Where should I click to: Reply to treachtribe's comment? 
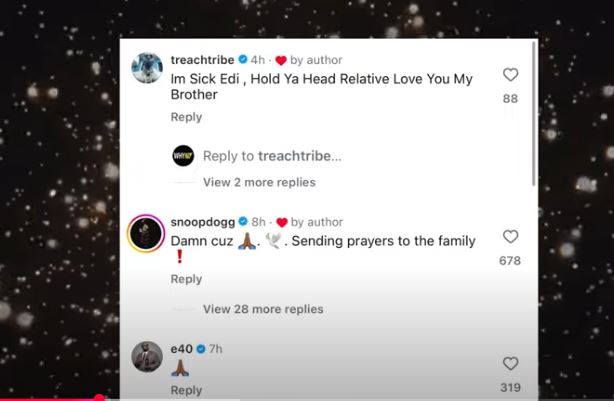point(186,117)
